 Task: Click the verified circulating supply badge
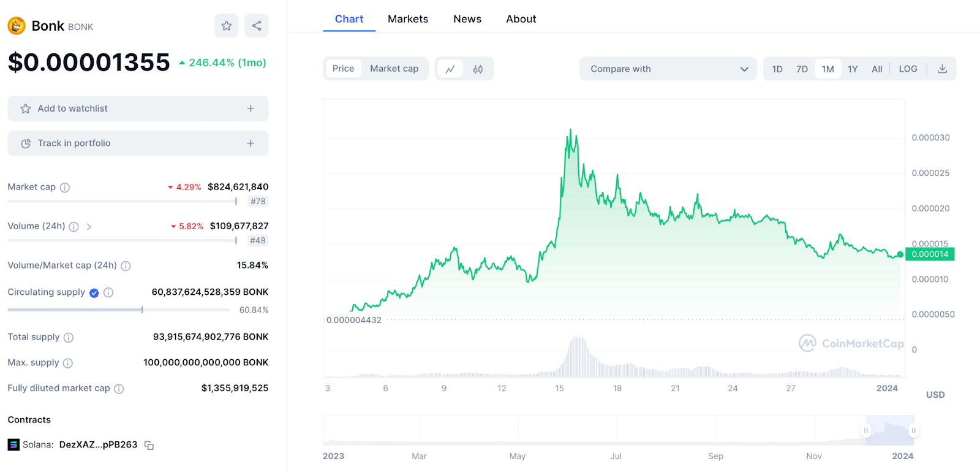(94, 293)
